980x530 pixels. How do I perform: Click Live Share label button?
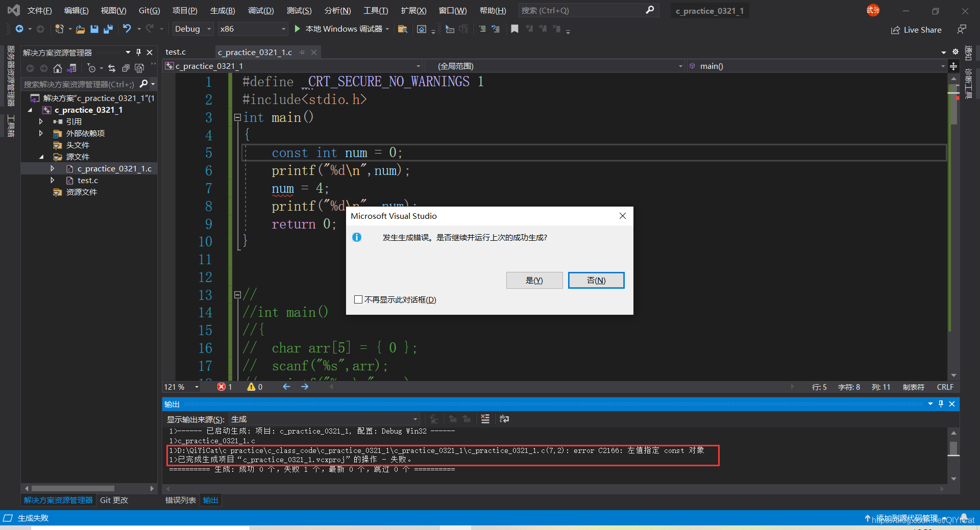click(x=922, y=30)
